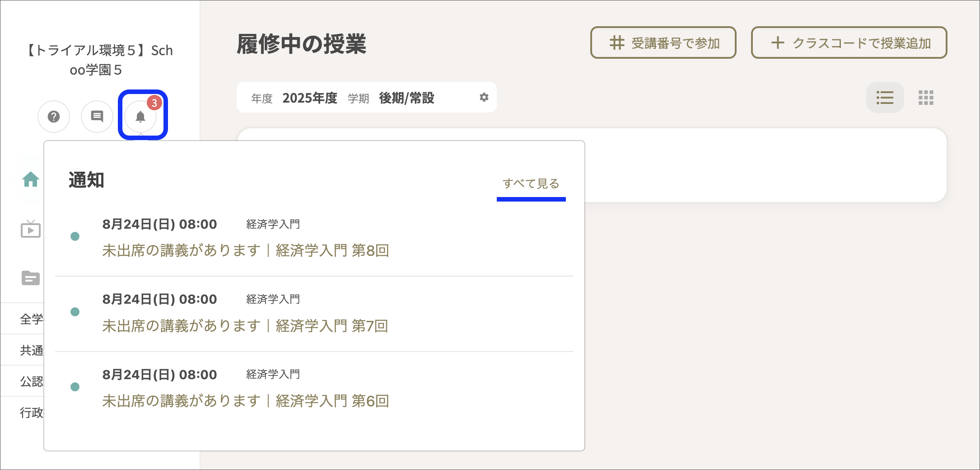980x470 pixels.
Task: Click すべて見る to view all notifications
Action: pyautogui.click(x=531, y=183)
